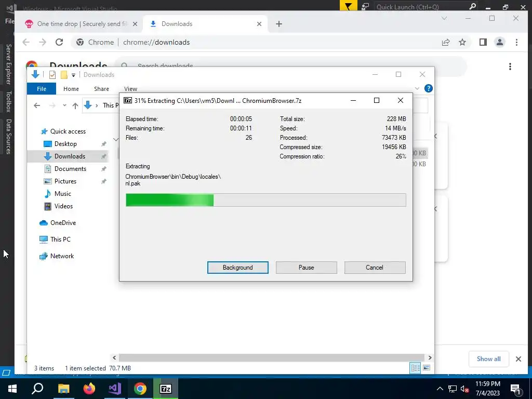The image size is (532, 399).
Task: Open the File tab in Explorer
Action: click(x=42, y=88)
